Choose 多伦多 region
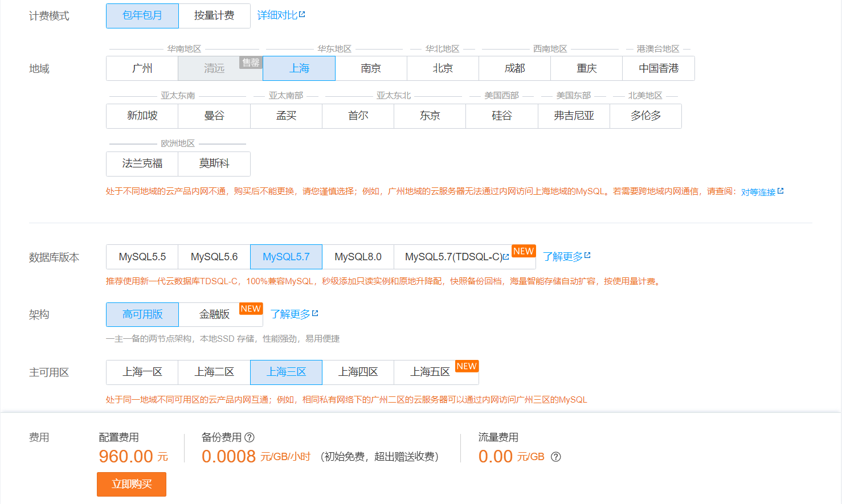842x504 pixels. tap(645, 116)
